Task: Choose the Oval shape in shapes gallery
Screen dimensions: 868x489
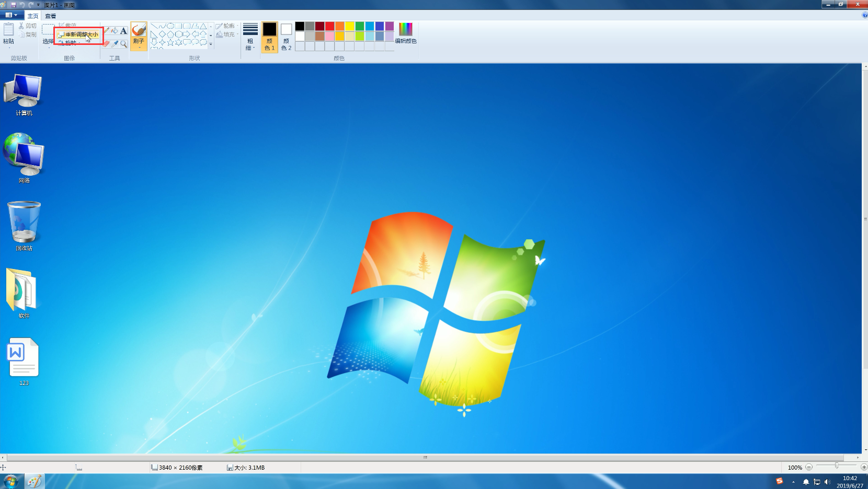Action: coord(170,26)
